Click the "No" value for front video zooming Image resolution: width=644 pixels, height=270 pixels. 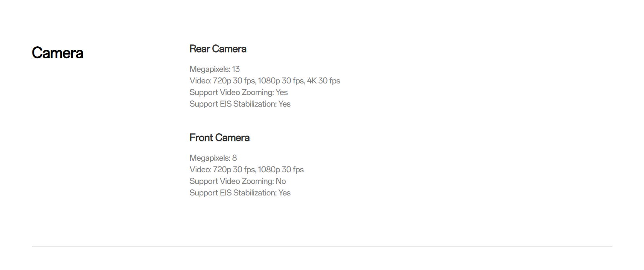pos(281,181)
